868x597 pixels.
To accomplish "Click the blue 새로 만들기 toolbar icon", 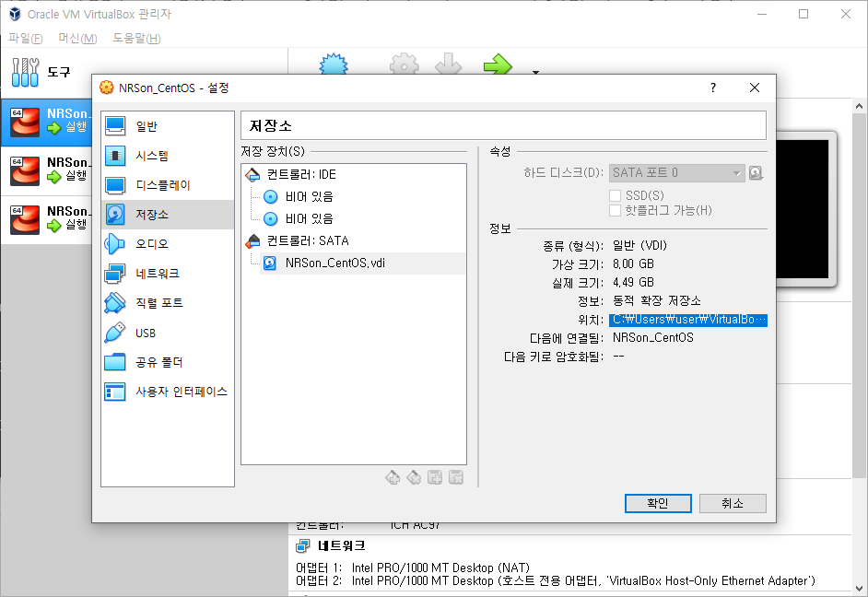I will coord(334,64).
